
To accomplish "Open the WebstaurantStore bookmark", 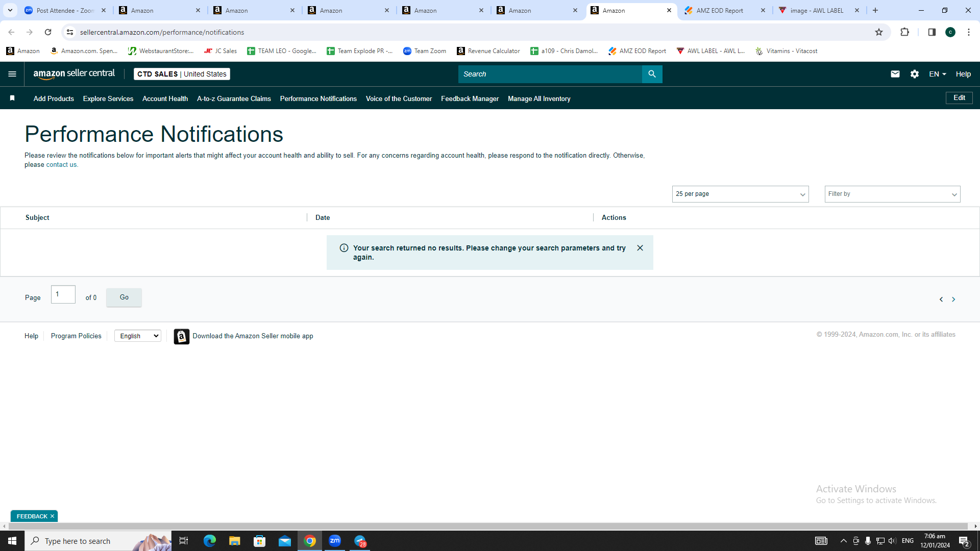I will coord(161,51).
